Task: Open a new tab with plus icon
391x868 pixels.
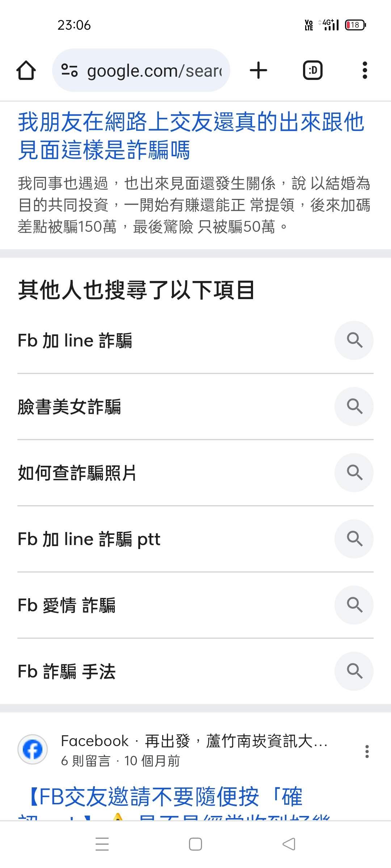Action: click(x=258, y=70)
